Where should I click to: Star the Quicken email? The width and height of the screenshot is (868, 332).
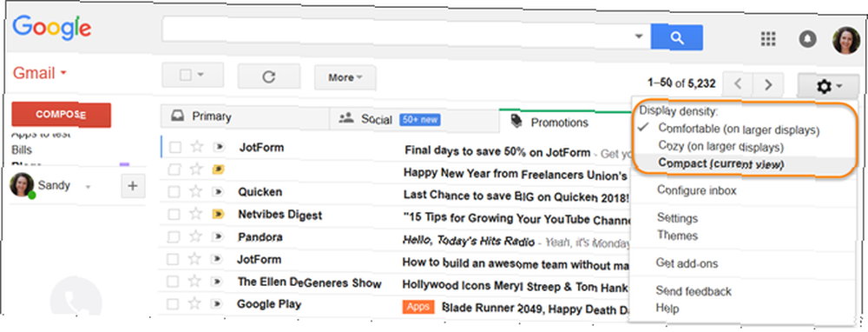click(195, 192)
